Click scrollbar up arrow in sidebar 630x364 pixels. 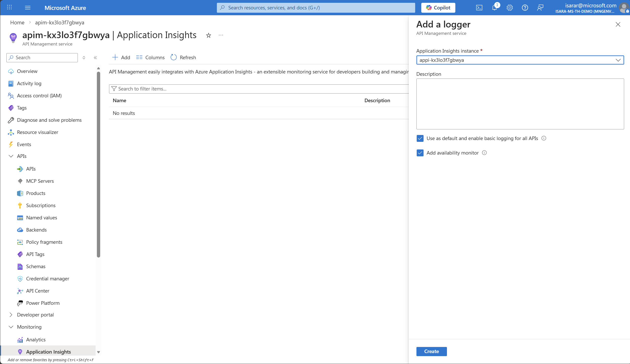coord(98,68)
